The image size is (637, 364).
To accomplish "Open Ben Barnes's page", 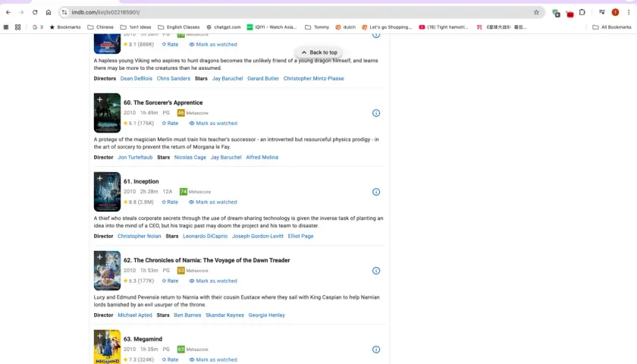I will click(x=187, y=315).
